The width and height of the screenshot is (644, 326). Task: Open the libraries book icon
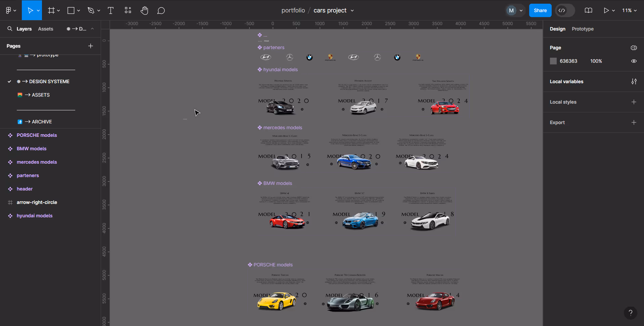click(x=588, y=10)
